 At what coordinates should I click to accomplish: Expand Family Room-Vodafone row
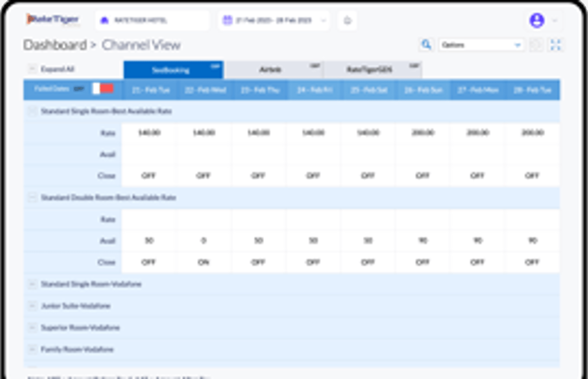(x=32, y=349)
